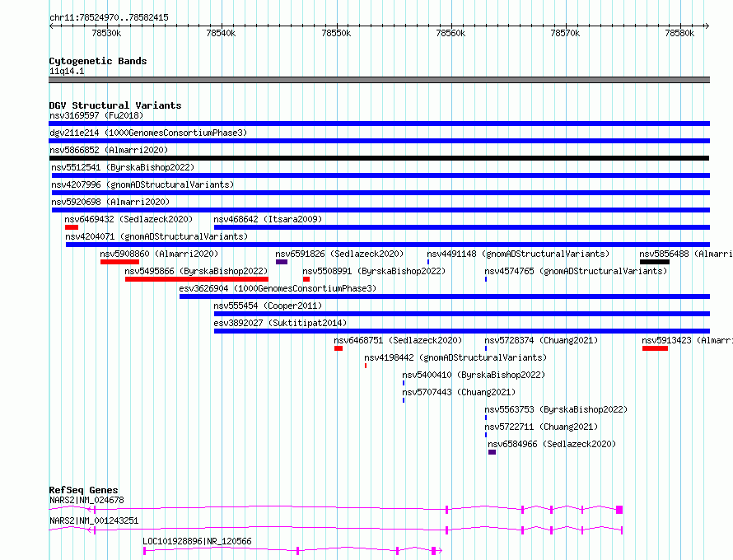Click nsv5508991 (ByrskaBishop2022) label
733x560 pixels.
[x=374, y=271]
